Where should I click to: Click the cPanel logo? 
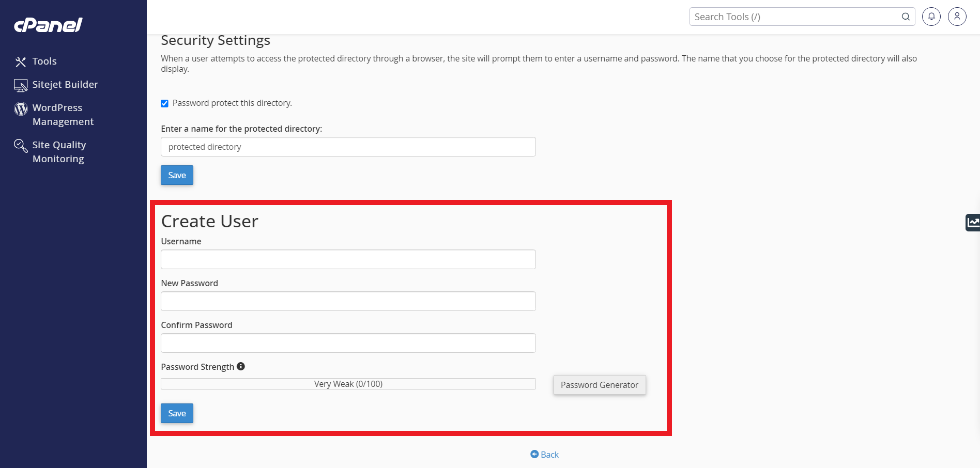point(48,25)
